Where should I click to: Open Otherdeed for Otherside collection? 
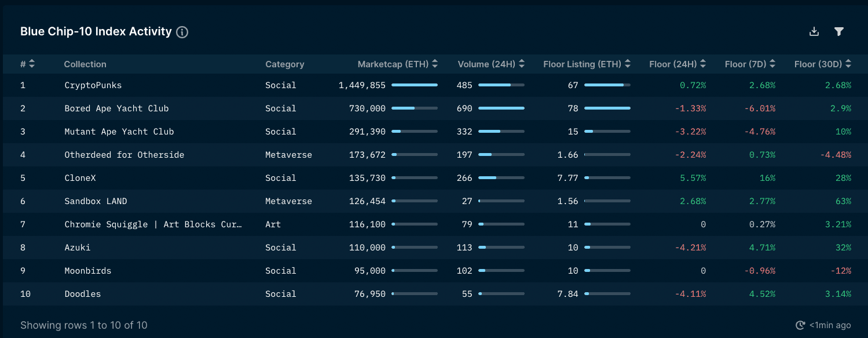(x=124, y=155)
